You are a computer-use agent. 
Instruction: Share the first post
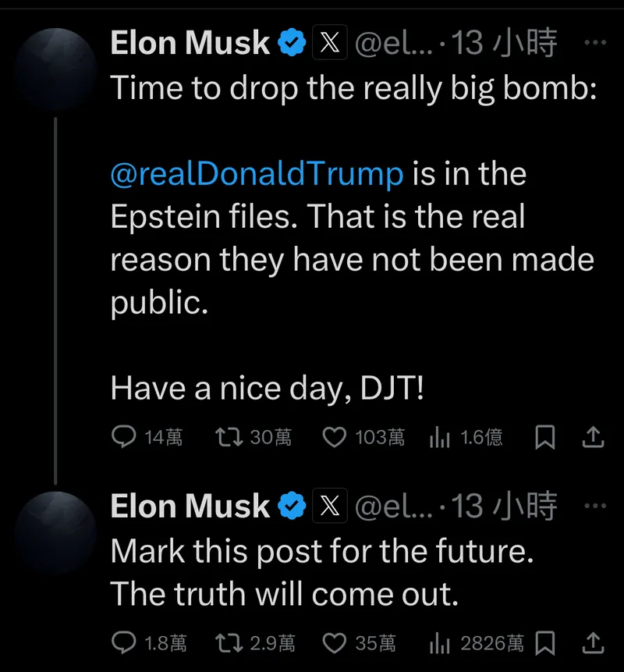(x=593, y=436)
